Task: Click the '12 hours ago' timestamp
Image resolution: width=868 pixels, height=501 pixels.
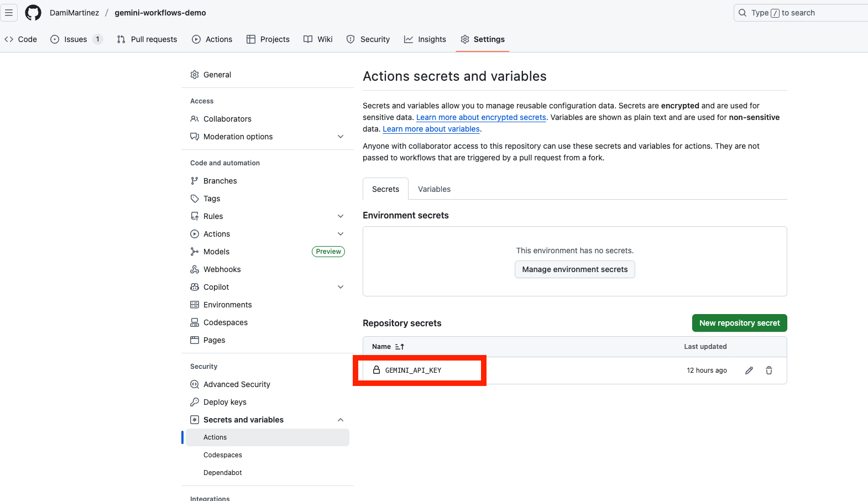Action: (707, 370)
